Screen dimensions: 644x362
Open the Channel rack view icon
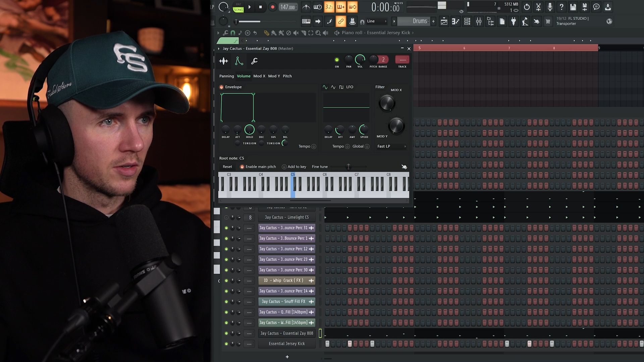(467, 21)
